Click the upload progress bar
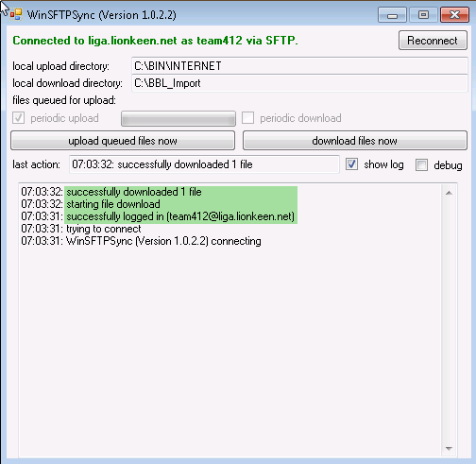 click(178, 118)
